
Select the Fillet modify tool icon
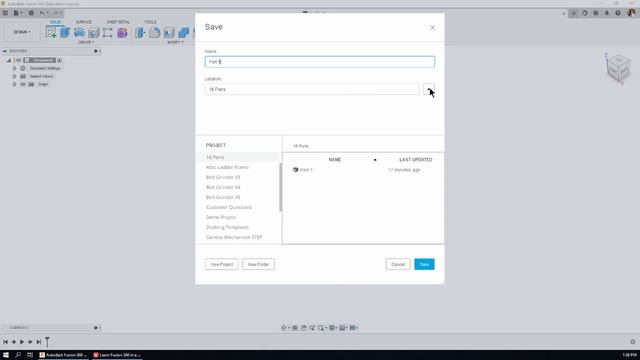[154, 32]
